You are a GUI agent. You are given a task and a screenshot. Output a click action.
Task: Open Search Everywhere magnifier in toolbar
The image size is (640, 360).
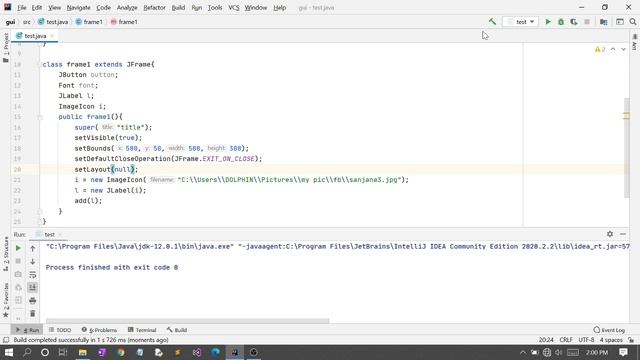pos(633,22)
